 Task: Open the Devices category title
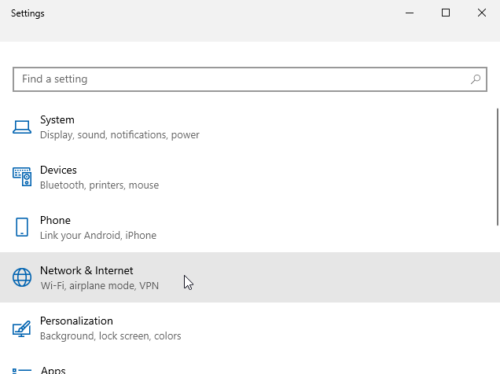tap(58, 170)
